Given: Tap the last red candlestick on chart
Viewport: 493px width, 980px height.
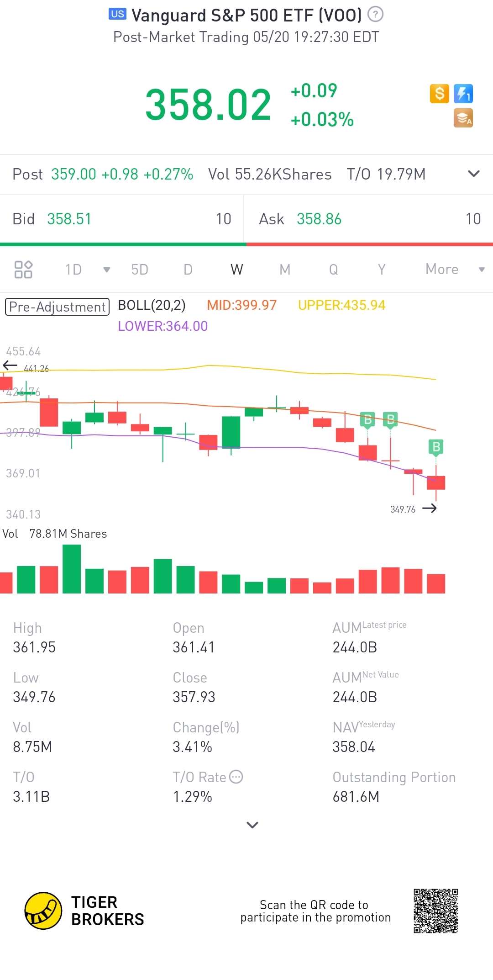Looking at the screenshot, I should click(436, 482).
